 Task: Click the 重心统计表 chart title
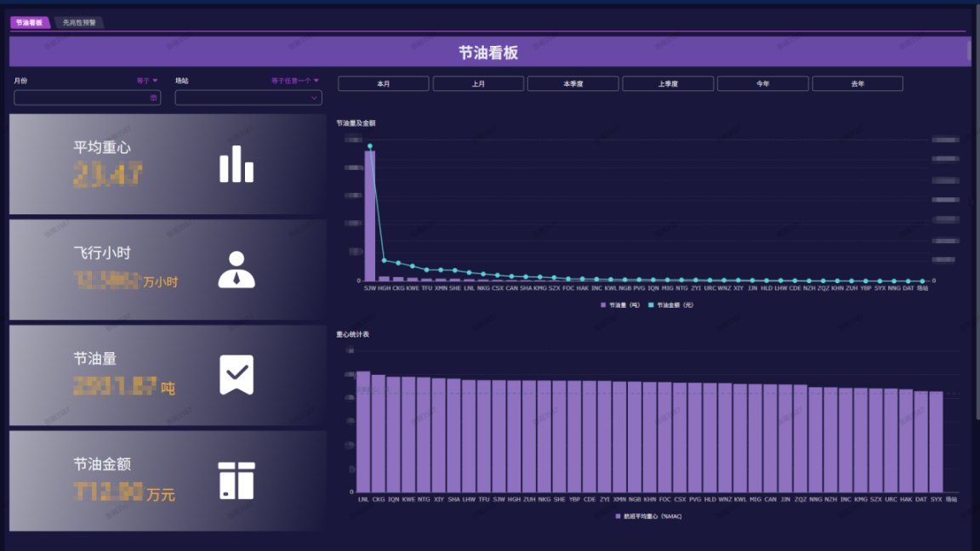click(352, 334)
